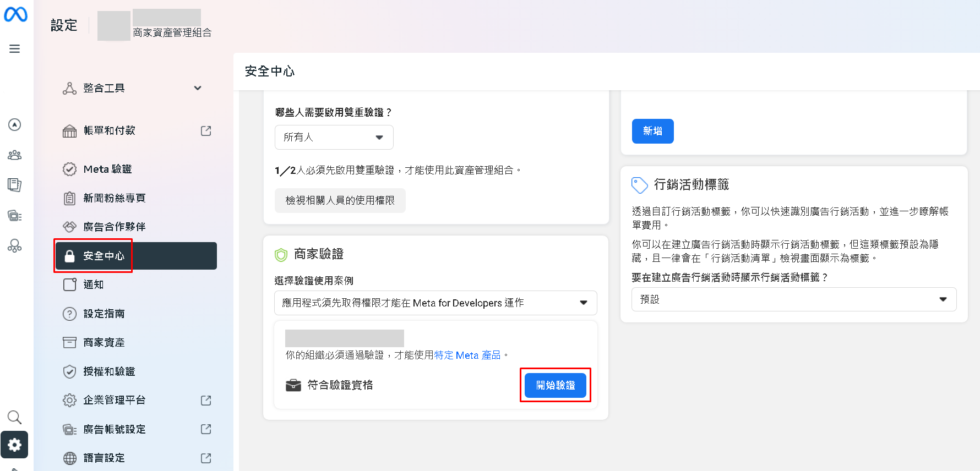This screenshot has width=980, height=471.
Task: Click the settings gear icon in left rail
Action: [x=15, y=445]
